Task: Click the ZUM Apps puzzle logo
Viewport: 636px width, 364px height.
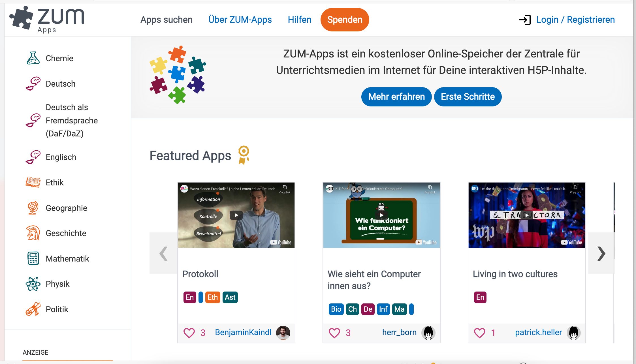Action: [47, 19]
